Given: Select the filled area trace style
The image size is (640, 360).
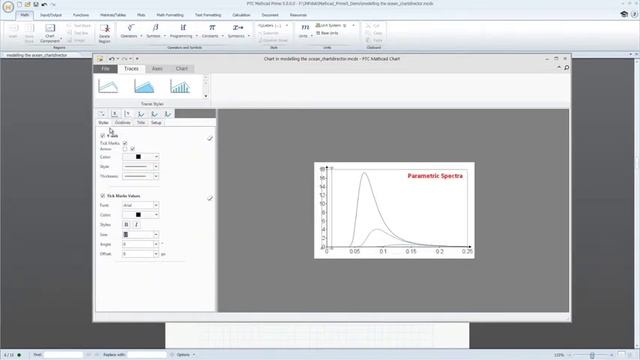Looking at the screenshot, I should pos(144,86).
